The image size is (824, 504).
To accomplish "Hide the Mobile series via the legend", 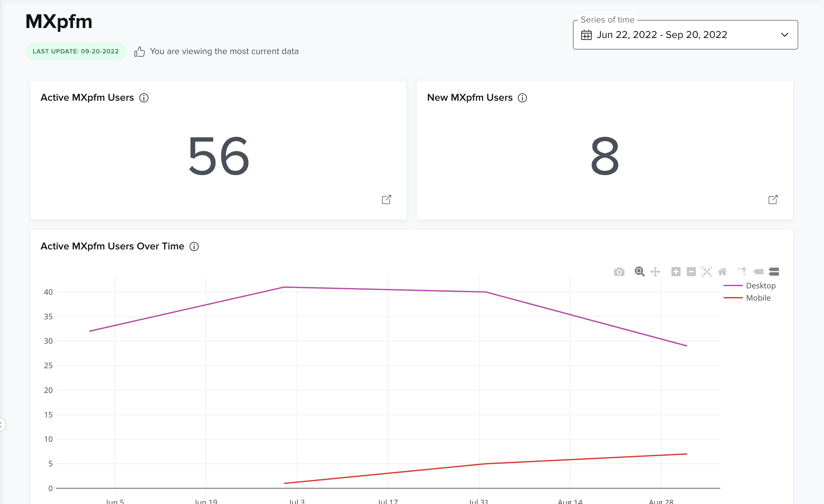I will pos(758,298).
